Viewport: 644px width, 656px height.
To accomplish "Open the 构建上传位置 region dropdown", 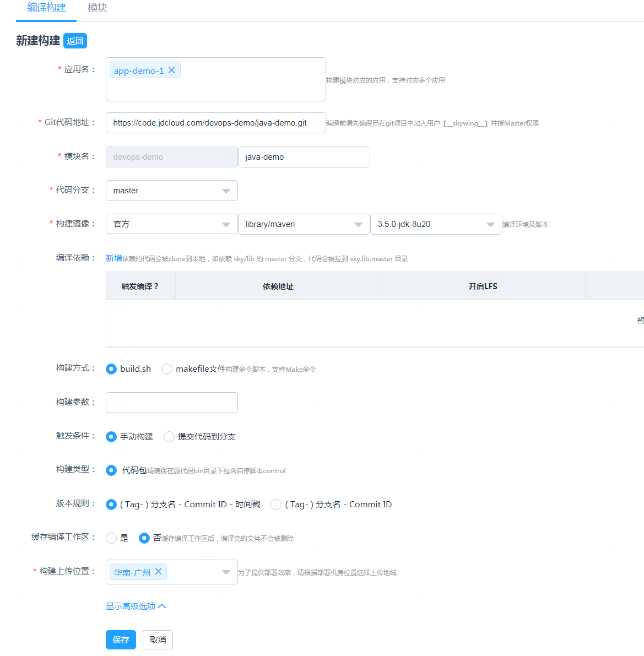I will pyautogui.click(x=225, y=572).
